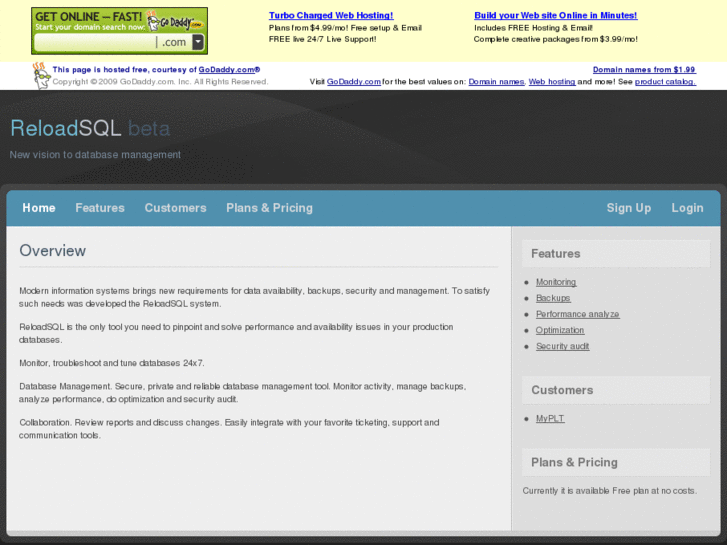The width and height of the screenshot is (727, 545).
Task: Click the GET ONLINE – FAST! banner text
Action: click(89, 16)
